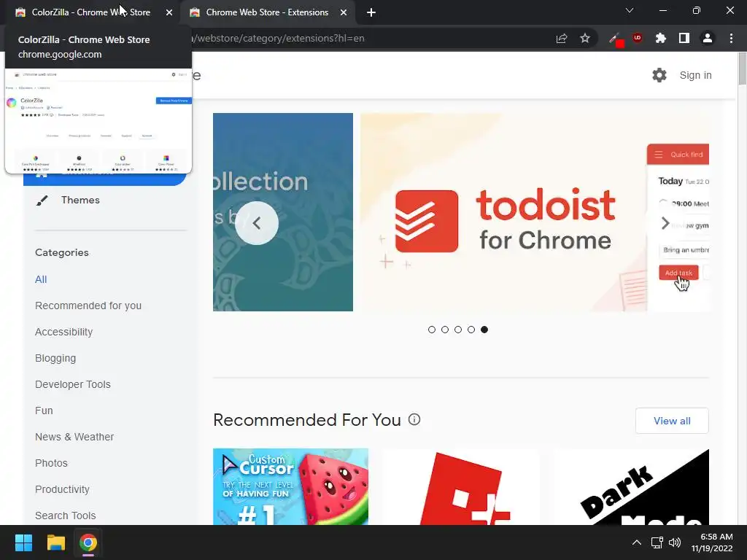Go to previous carousel slide
This screenshot has height=560, width=747.
coord(257,223)
